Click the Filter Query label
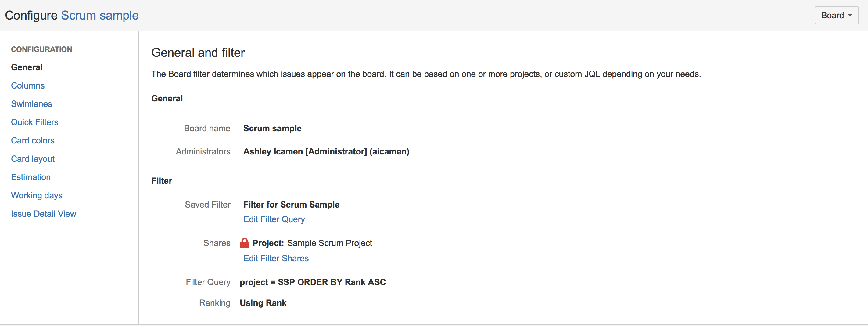 (208, 282)
